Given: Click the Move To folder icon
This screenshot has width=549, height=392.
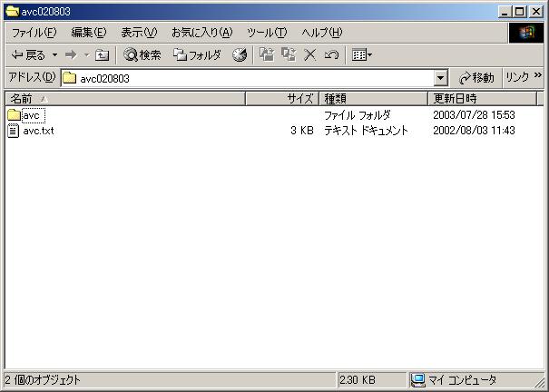Looking at the screenshot, I should point(267,55).
